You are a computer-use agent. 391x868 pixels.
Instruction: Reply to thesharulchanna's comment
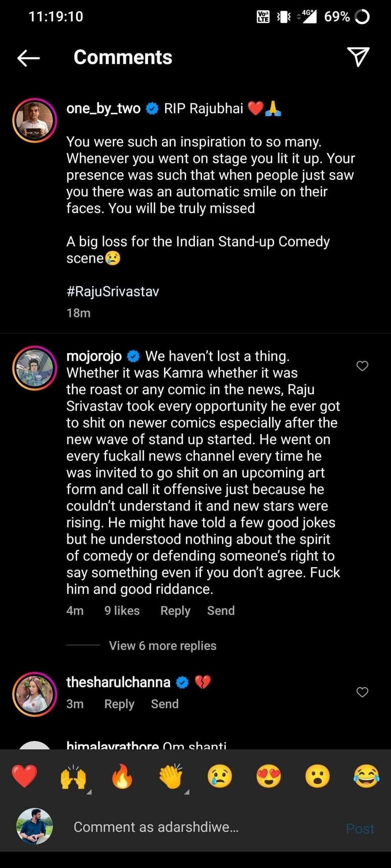point(119,704)
